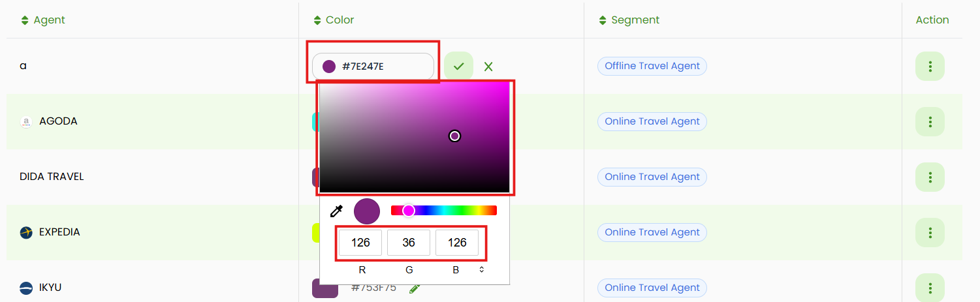The width and height of the screenshot is (980, 302).
Task: Open action menu for DIDA TRAVEL row
Action: pos(930,177)
